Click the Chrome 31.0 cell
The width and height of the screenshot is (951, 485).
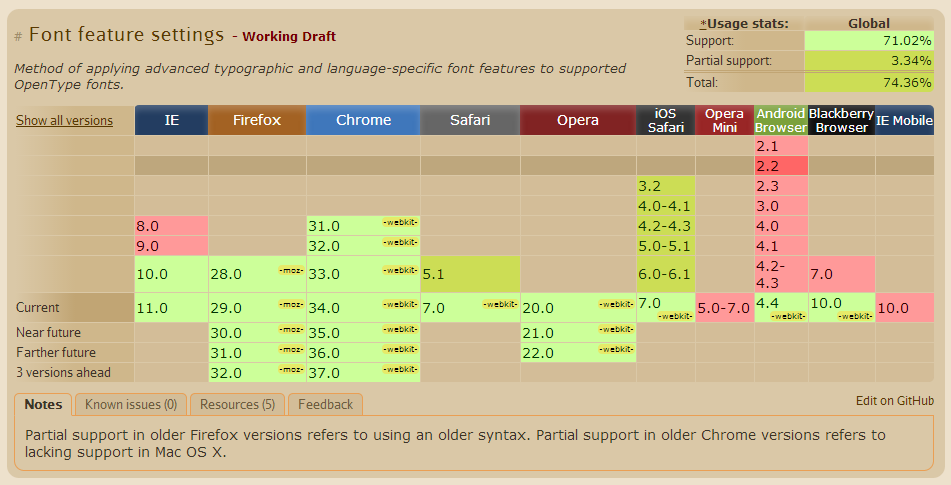pyautogui.click(x=363, y=226)
